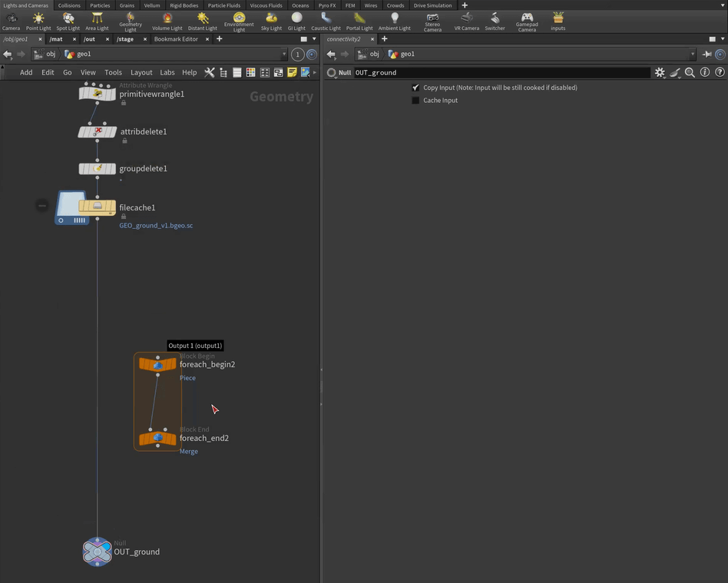The image size is (728, 583).
Task: Open parameter pane path dropdown arrow
Action: pos(693,55)
